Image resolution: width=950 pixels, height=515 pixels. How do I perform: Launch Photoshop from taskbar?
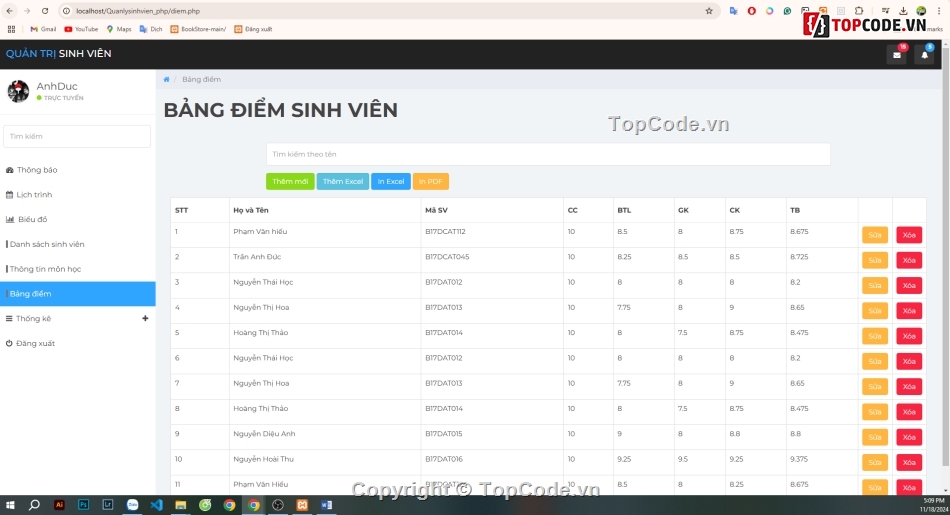[84, 505]
